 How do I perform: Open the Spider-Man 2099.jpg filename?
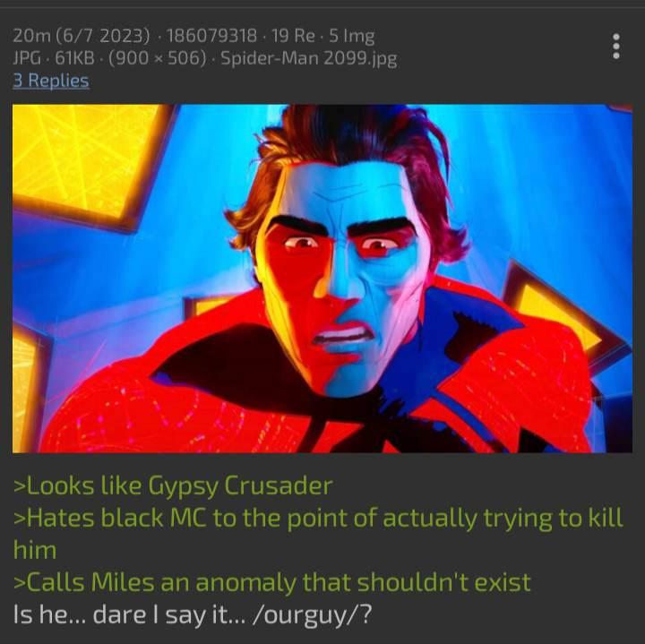pyautogui.click(x=309, y=59)
